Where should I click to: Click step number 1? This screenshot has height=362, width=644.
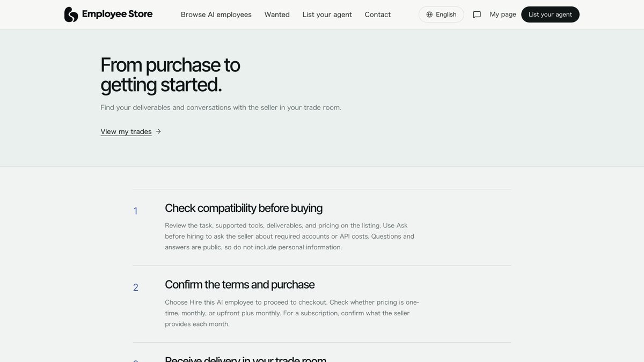pos(135,211)
